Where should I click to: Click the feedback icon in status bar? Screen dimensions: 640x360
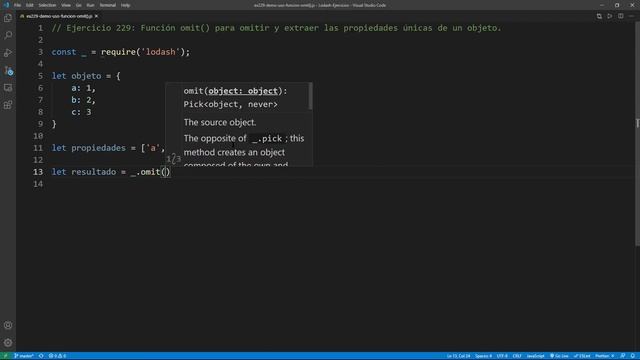click(622, 356)
